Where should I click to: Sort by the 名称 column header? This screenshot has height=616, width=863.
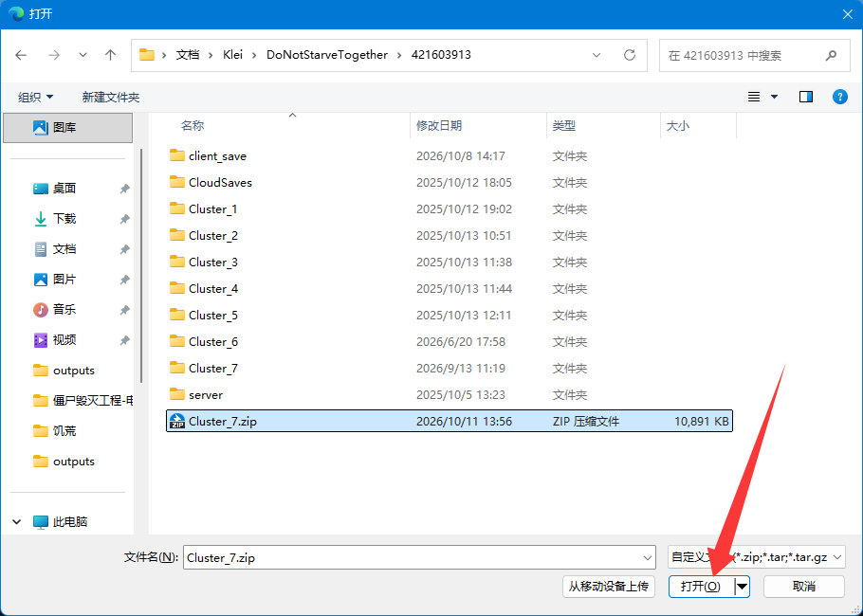point(193,126)
